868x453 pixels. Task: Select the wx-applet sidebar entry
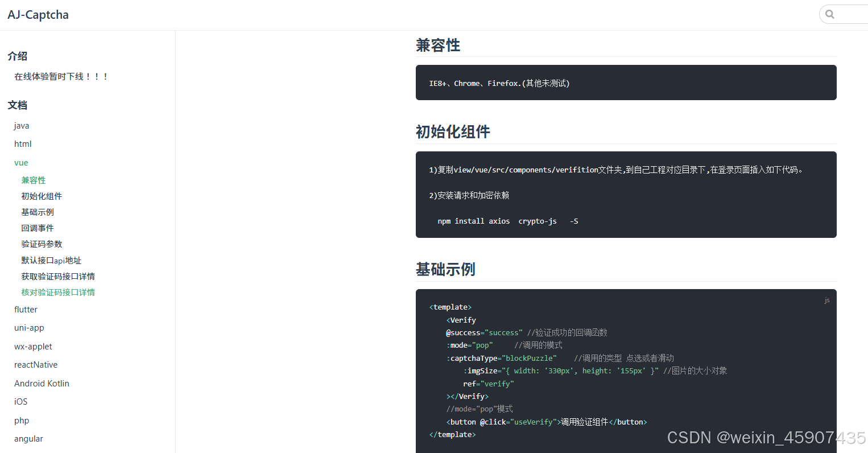coord(33,346)
